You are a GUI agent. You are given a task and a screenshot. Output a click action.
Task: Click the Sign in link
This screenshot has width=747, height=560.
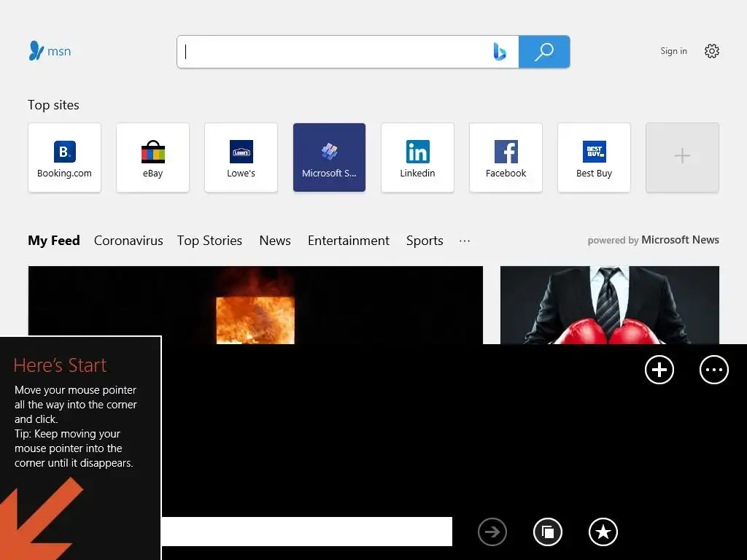(673, 51)
